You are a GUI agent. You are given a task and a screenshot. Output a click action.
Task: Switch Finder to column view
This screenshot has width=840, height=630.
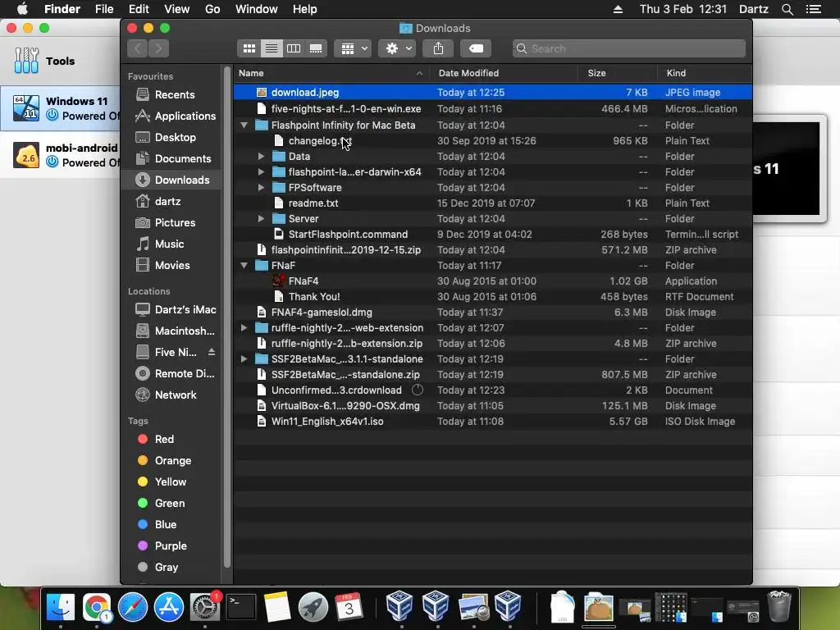click(x=294, y=48)
